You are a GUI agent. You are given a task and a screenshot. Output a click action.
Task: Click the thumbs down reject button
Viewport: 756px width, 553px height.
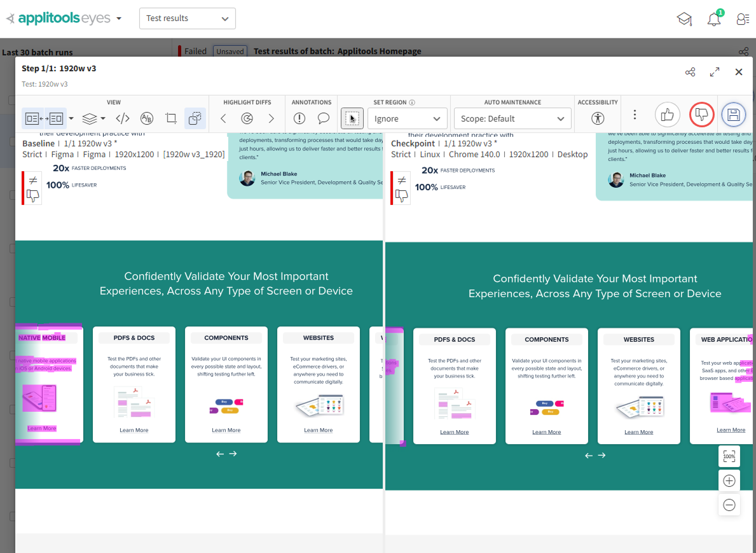click(701, 115)
